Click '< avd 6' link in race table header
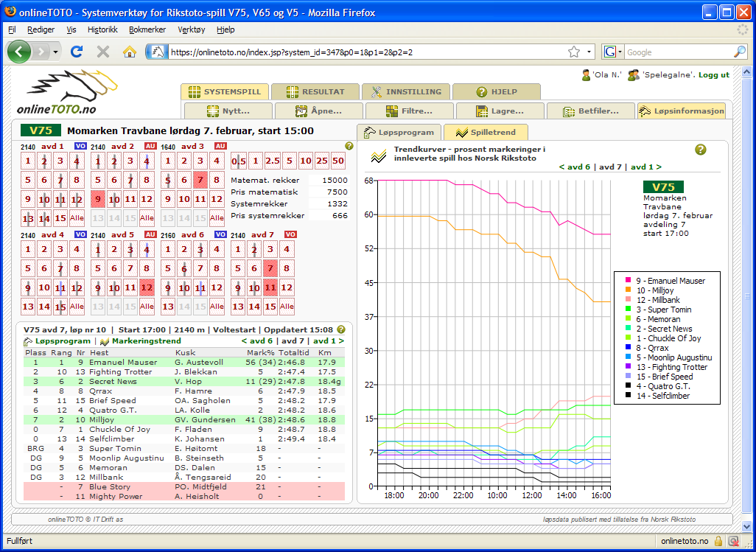Image resolution: width=756 pixels, height=552 pixels. (x=257, y=340)
